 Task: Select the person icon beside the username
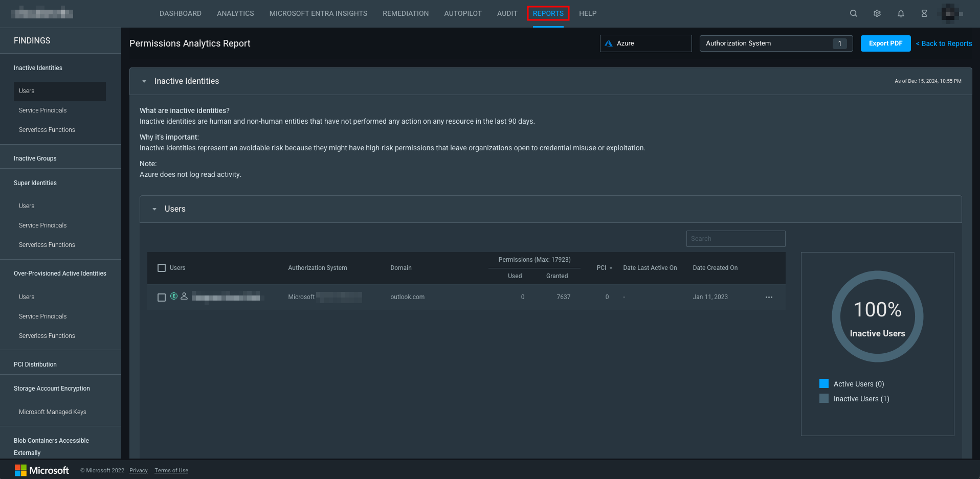click(x=184, y=296)
